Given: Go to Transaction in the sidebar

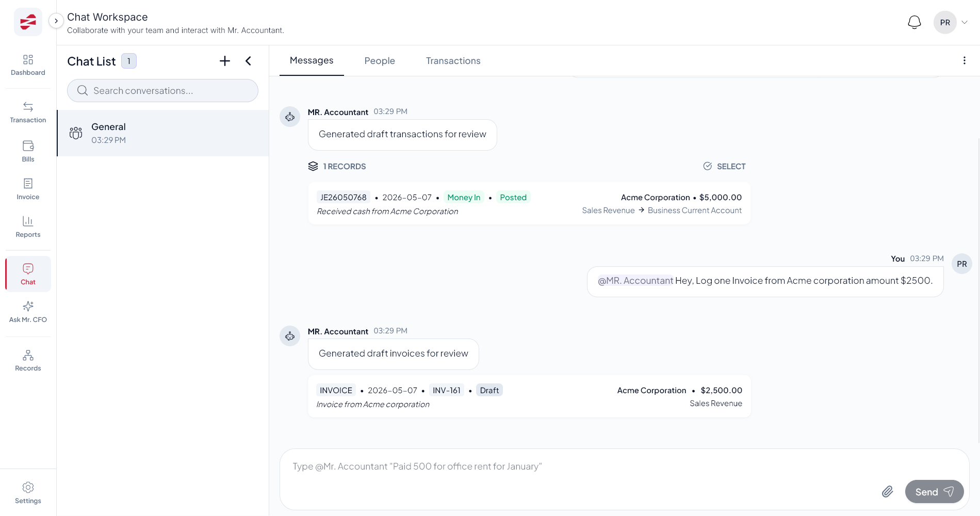Looking at the screenshot, I should click(28, 113).
